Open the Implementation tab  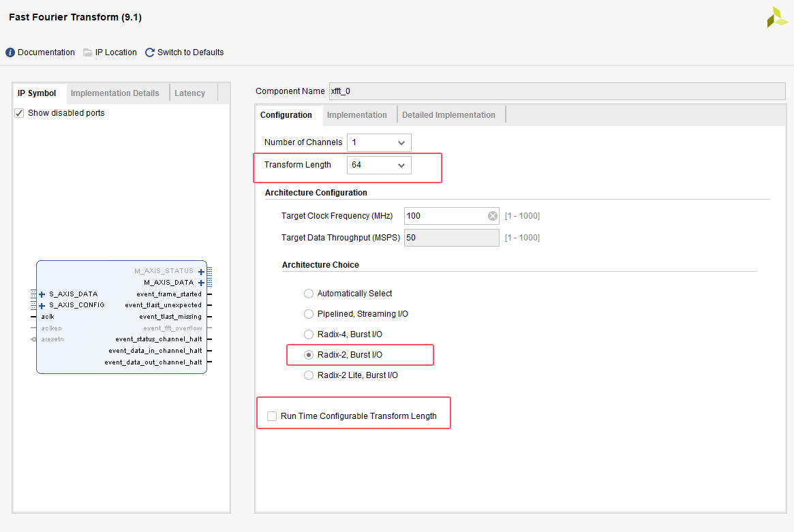[357, 115]
